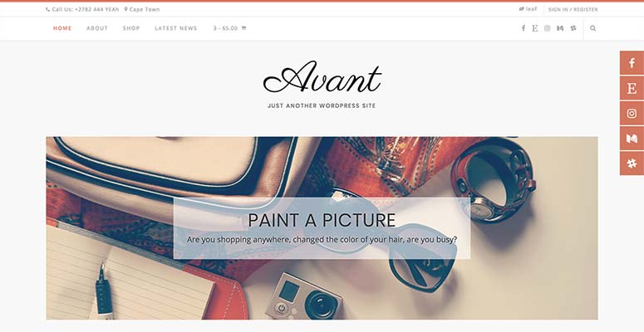Open the leaf link in the top bar
644x332 pixels.
[528, 9]
